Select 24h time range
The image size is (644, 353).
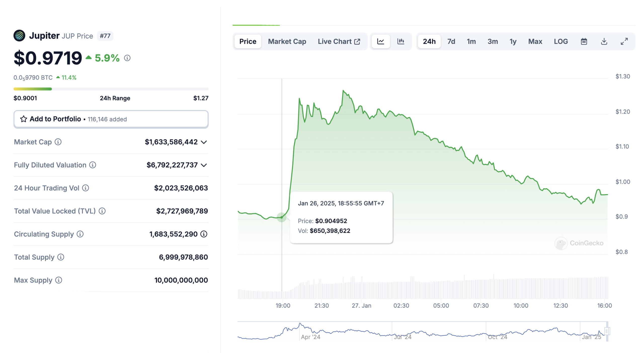point(429,41)
